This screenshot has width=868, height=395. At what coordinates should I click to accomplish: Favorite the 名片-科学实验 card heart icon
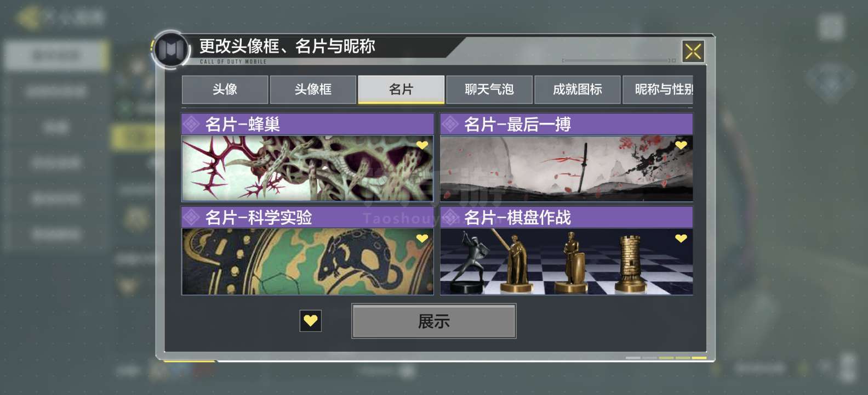tap(422, 239)
